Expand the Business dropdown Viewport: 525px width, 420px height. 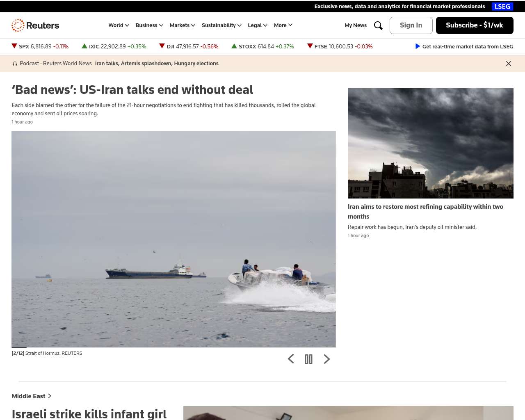pos(149,25)
